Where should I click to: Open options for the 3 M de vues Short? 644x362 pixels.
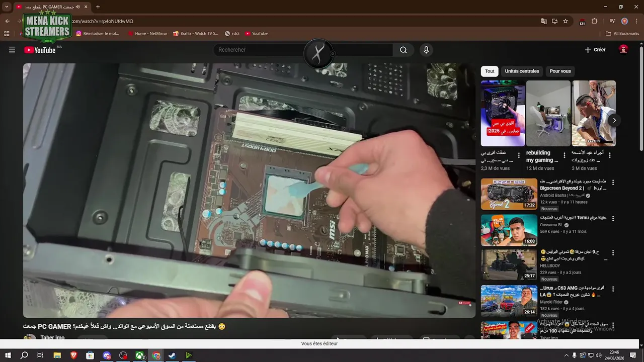[610, 155]
